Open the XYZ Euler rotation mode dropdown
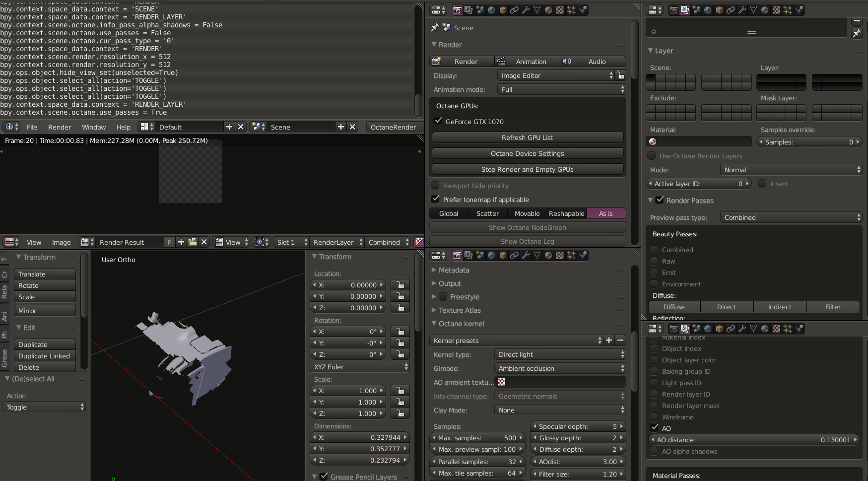868x481 pixels. point(360,367)
